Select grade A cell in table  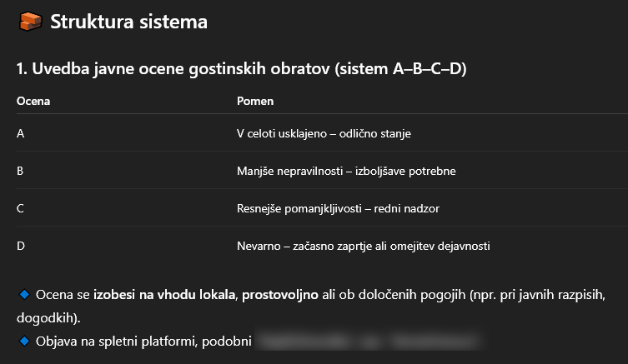point(20,133)
